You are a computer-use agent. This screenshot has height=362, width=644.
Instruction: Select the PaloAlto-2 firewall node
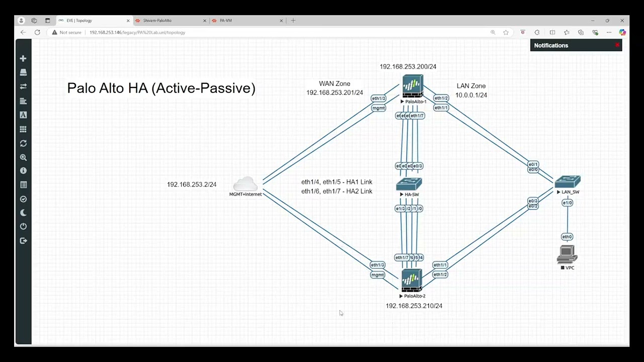click(x=412, y=281)
